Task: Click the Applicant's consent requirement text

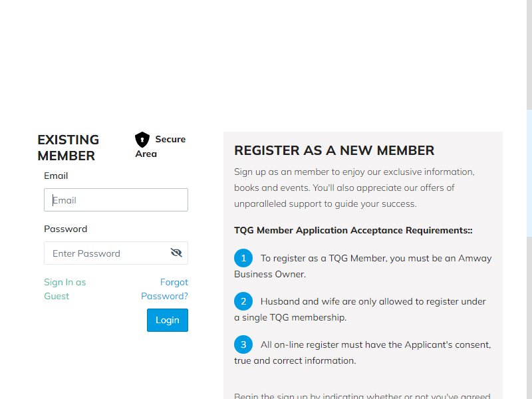Action: point(362,352)
